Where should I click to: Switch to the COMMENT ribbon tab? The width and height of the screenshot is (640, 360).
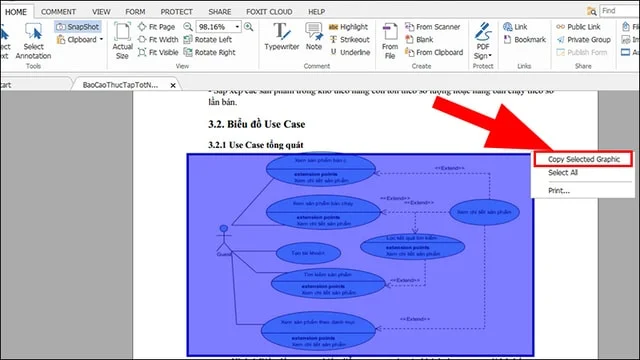(x=58, y=12)
